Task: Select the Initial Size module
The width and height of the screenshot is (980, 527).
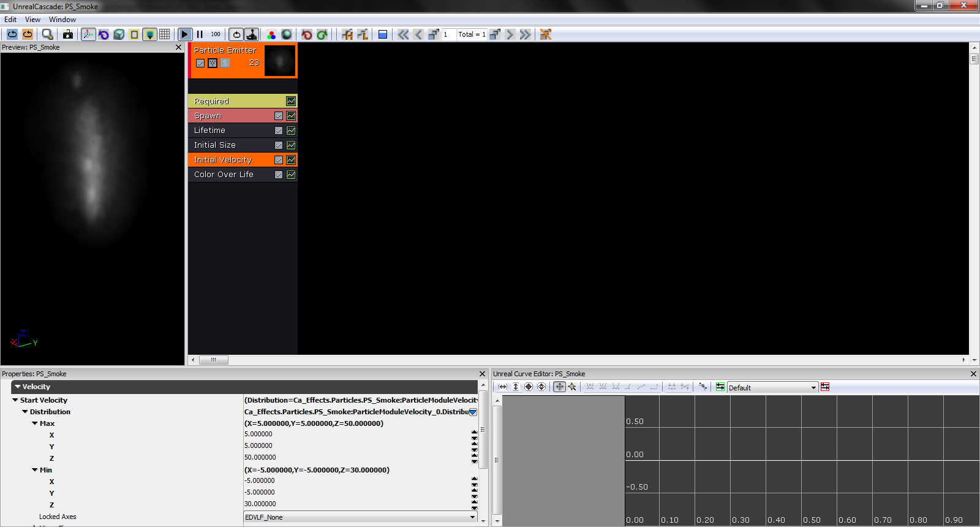Action: point(214,145)
